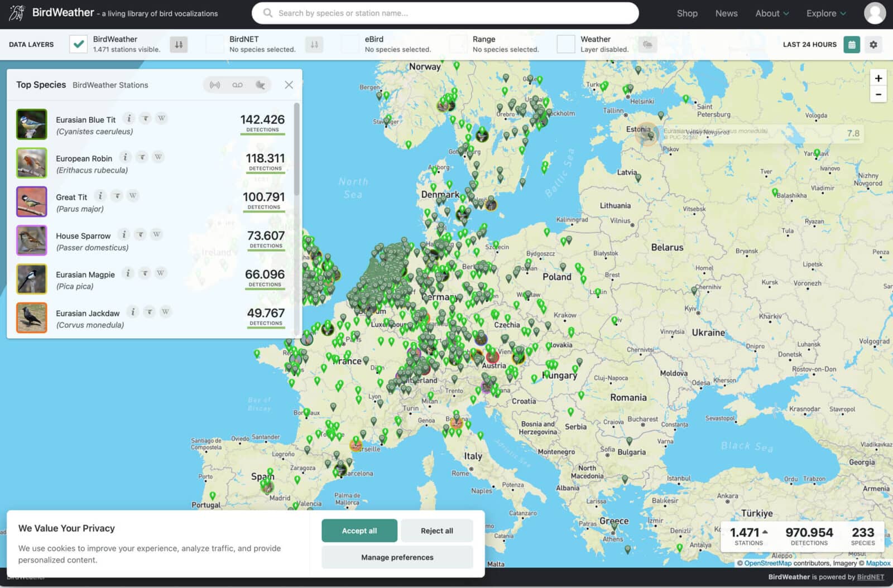This screenshot has height=588, width=893.
Task: Open info for European Robin
Action: point(126,157)
